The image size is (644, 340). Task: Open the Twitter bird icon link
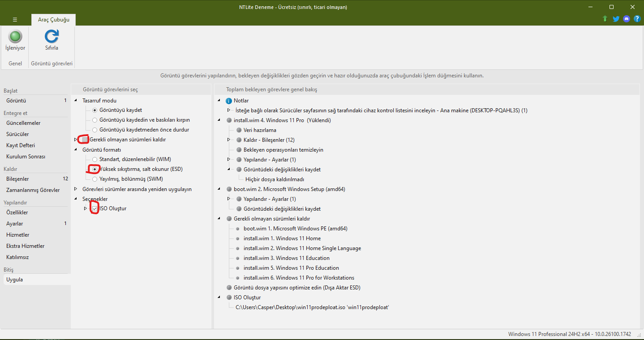click(616, 19)
